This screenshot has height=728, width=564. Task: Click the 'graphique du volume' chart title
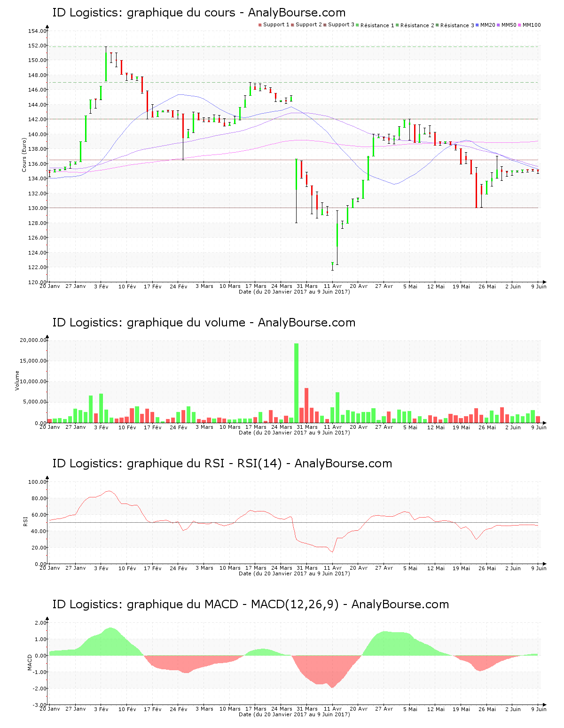point(204,323)
